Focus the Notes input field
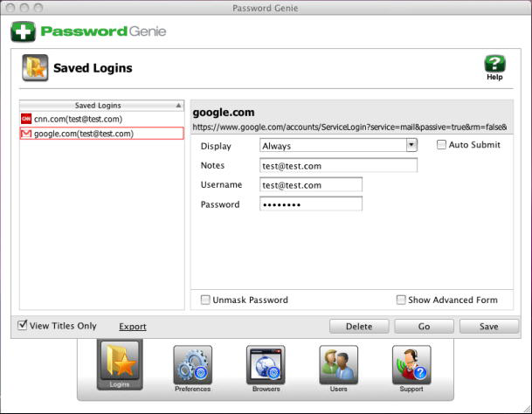Viewport: 532px width, 414px height. [339, 166]
